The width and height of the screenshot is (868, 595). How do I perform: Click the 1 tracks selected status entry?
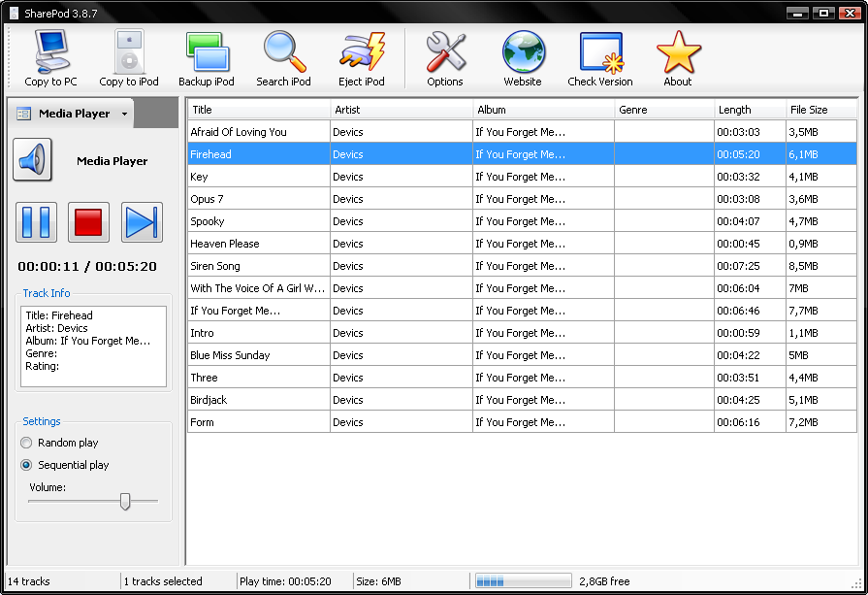click(163, 581)
